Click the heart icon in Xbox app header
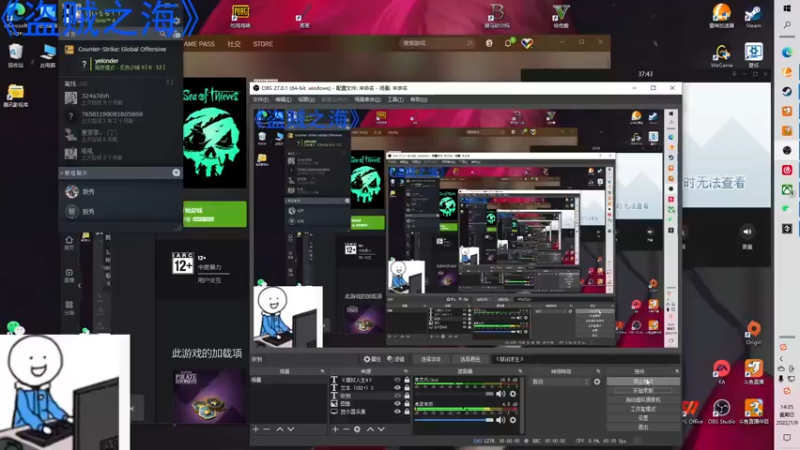 click(527, 43)
